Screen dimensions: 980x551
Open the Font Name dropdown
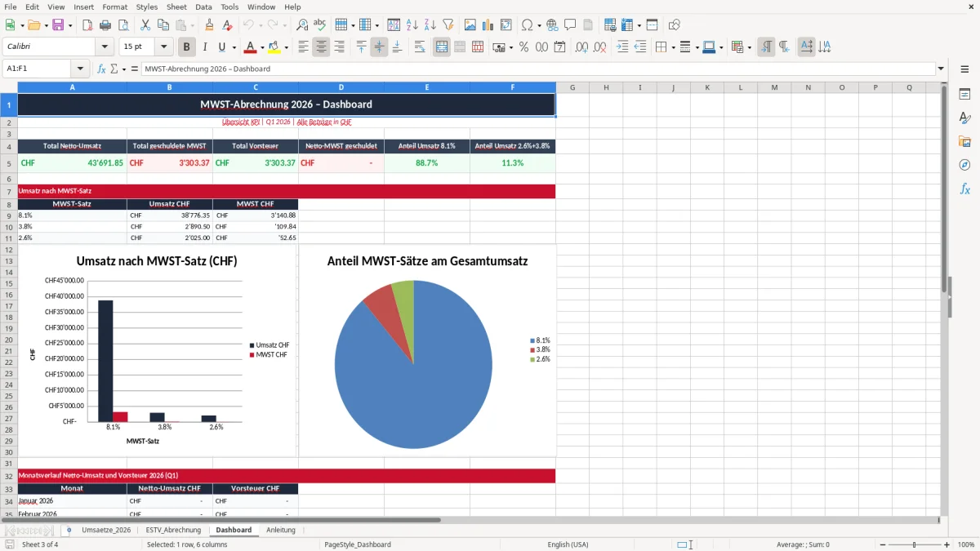(104, 47)
